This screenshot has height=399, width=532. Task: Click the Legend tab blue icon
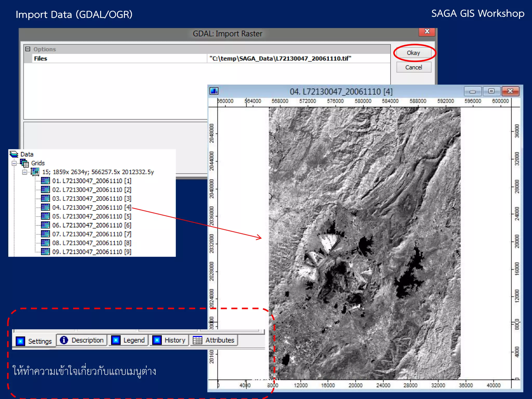pos(116,340)
